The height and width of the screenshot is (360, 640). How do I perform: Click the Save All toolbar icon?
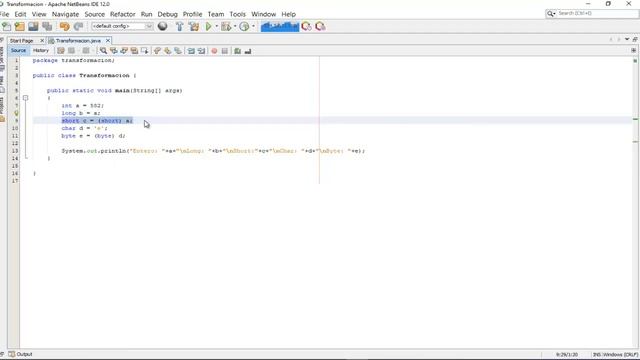click(47, 27)
